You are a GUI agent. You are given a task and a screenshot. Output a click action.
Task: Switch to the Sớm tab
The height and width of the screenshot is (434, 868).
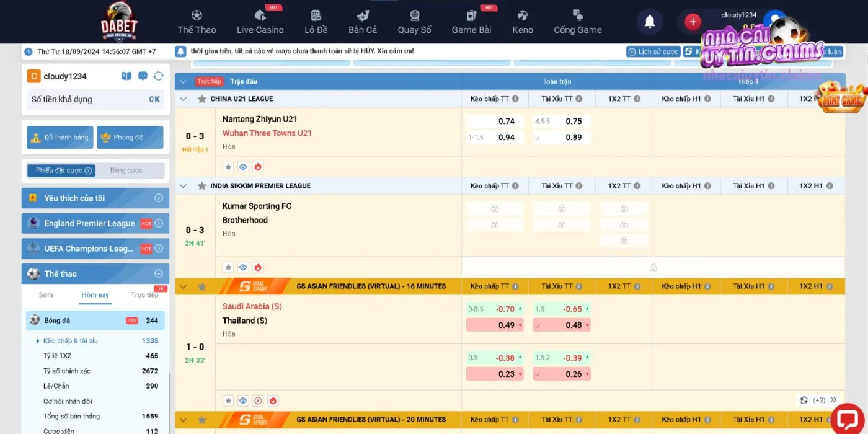(x=46, y=295)
